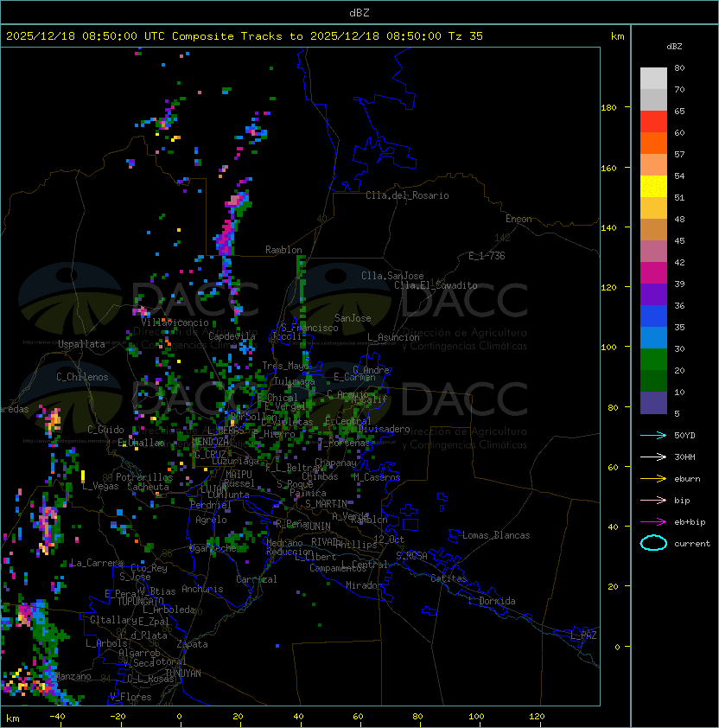719x728 pixels.
Task: Click the Uspallata map label
Action: click(x=81, y=344)
